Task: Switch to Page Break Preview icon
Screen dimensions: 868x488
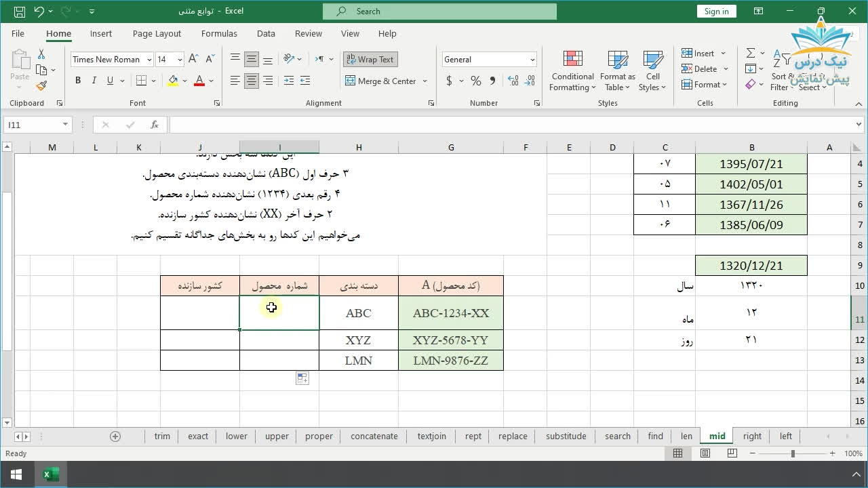Action: pos(732,453)
